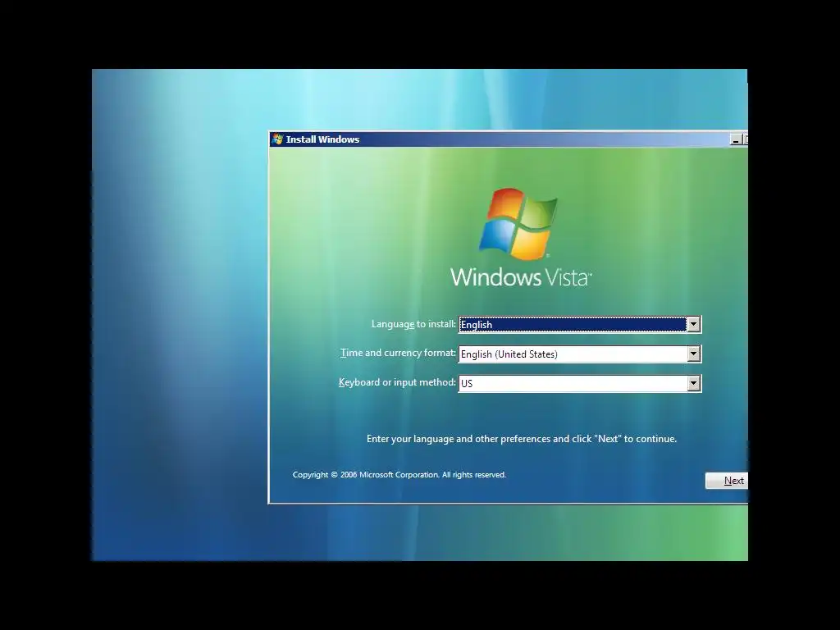840x630 pixels.
Task: Open the Keyboard or input method dropdown arrow
Action: pyautogui.click(x=693, y=383)
